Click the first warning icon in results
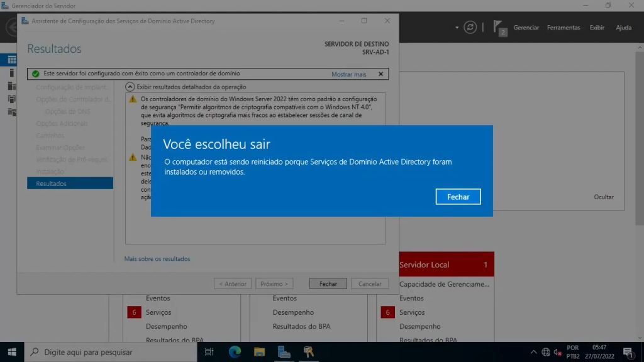This screenshot has height=362, width=644. pyautogui.click(x=133, y=99)
